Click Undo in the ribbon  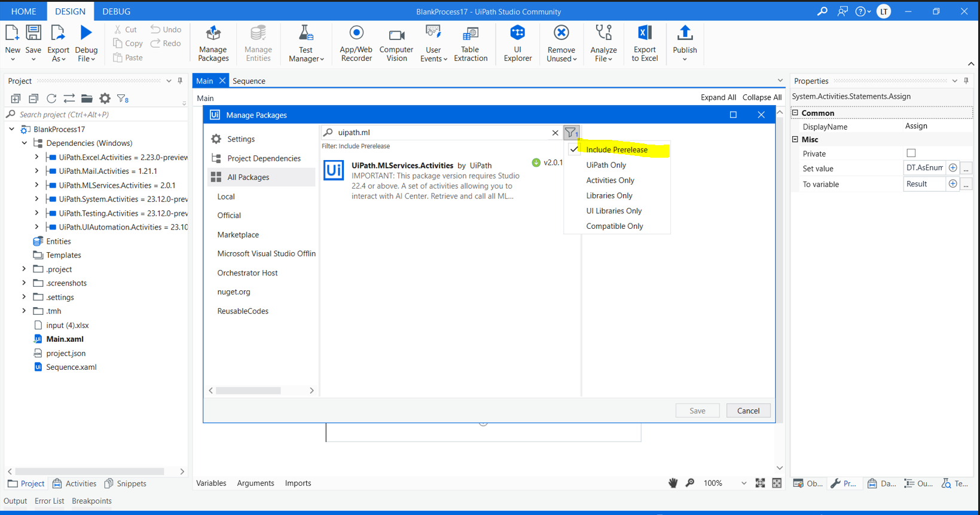click(166, 29)
